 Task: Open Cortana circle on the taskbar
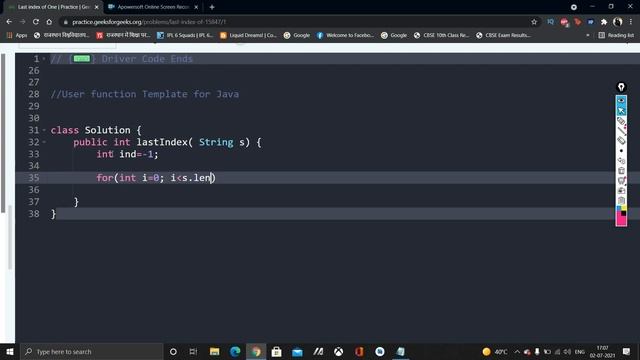[x=173, y=351]
